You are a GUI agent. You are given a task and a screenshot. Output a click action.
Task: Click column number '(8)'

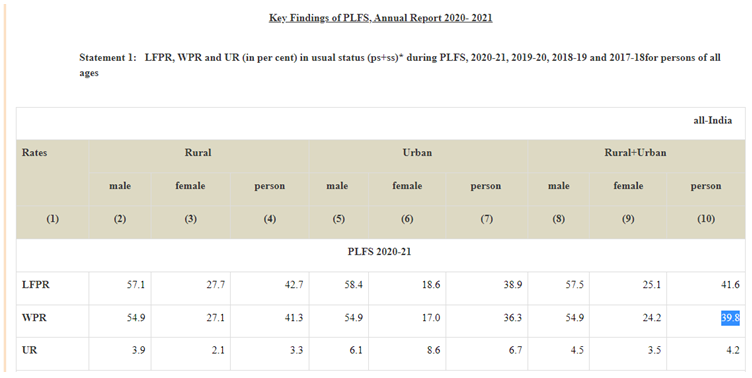(x=558, y=219)
